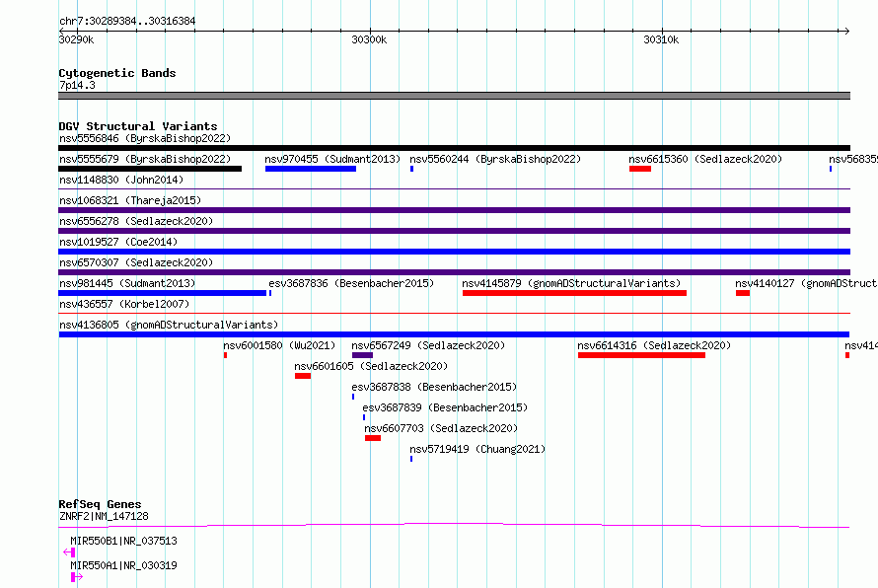Viewport: 878px width, 588px height.
Task: Click the nsv6614316 (Sedlazeck2020) label
Action: [655, 345]
